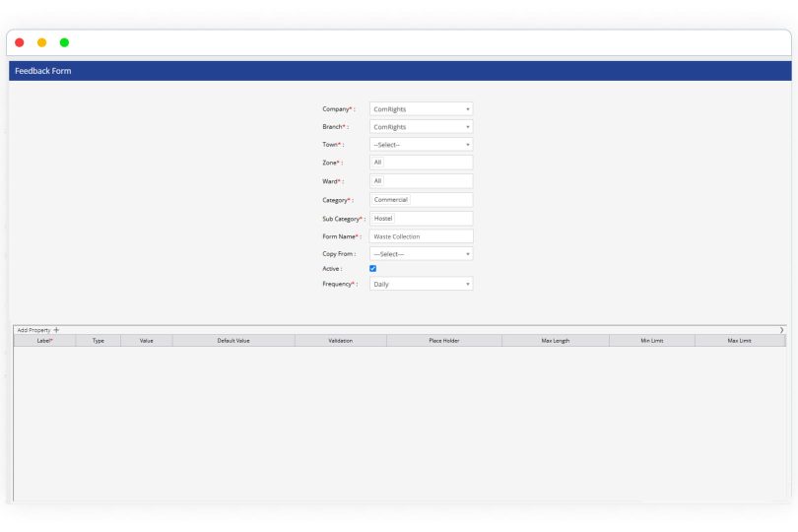Click the Ward field containing All

click(421, 181)
